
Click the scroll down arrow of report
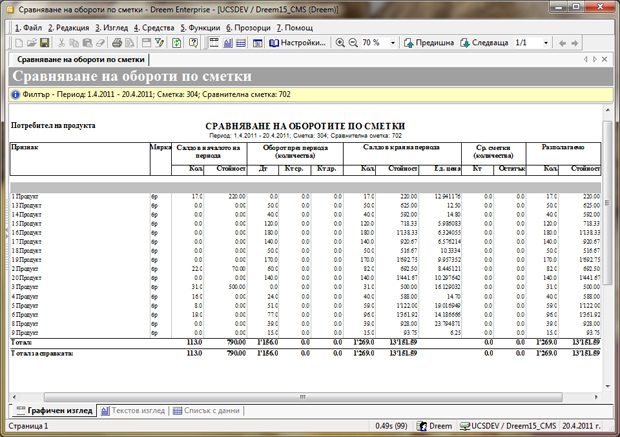(608, 386)
